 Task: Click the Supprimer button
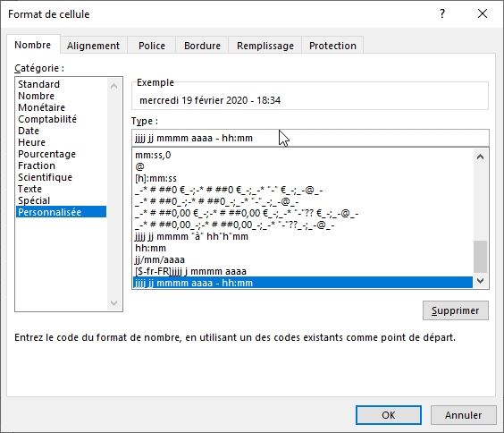click(456, 310)
